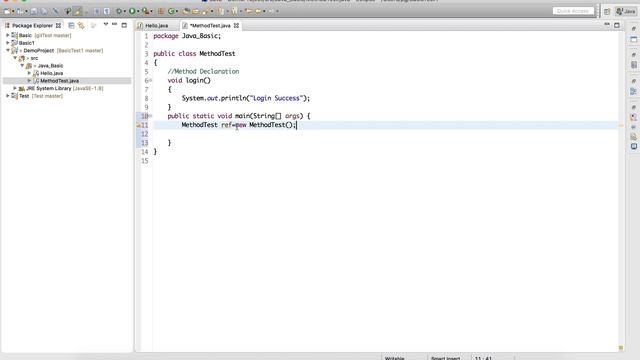
Task: Click the //Method Declaration comment
Action: click(x=203, y=71)
